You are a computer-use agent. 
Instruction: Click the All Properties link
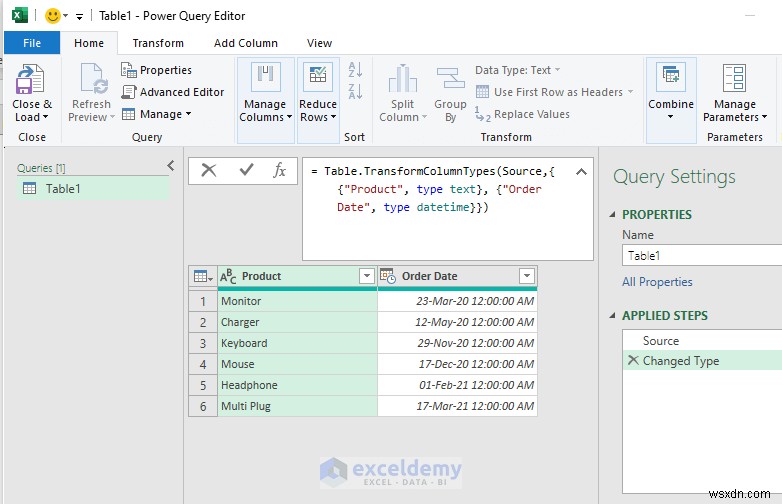(x=657, y=282)
